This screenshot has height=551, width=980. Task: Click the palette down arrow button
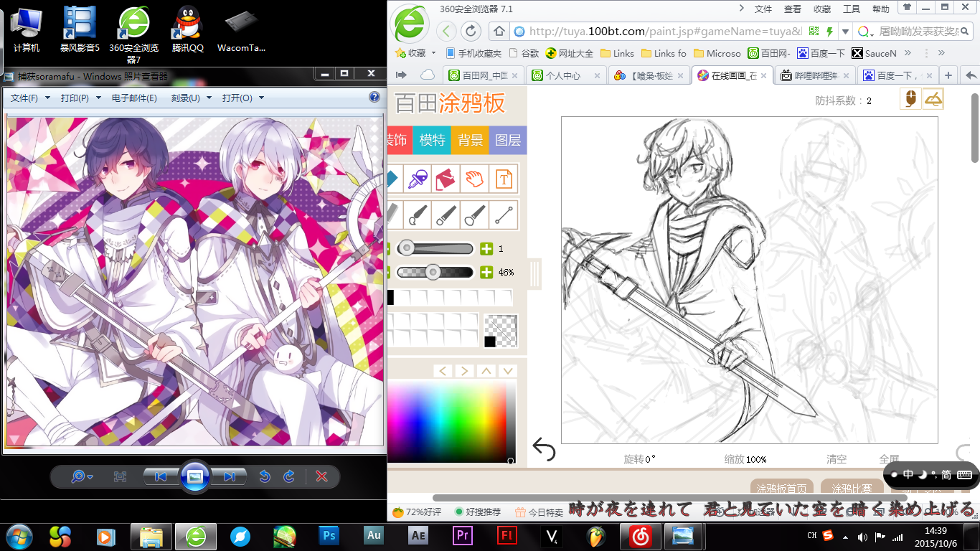508,371
